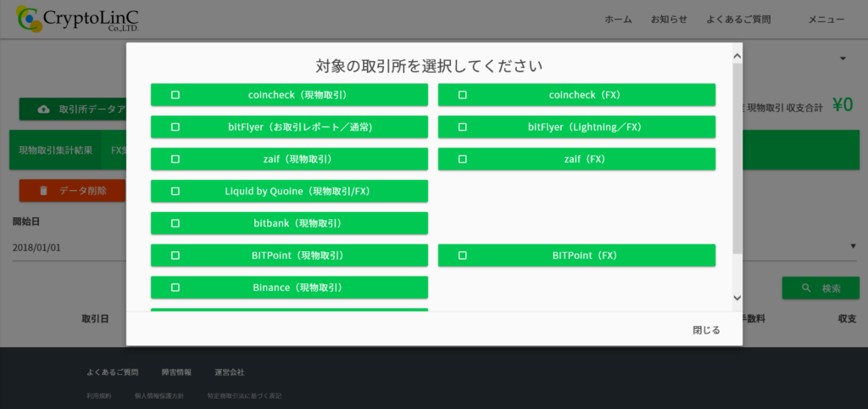This screenshot has height=409, width=868.
Task: Click the dialog scrollbar up arrow
Action: [x=737, y=56]
